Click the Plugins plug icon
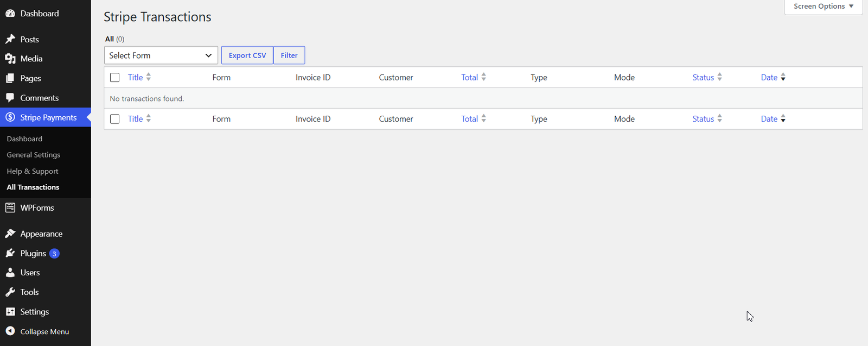868x346 pixels. click(x=10, y=253)
